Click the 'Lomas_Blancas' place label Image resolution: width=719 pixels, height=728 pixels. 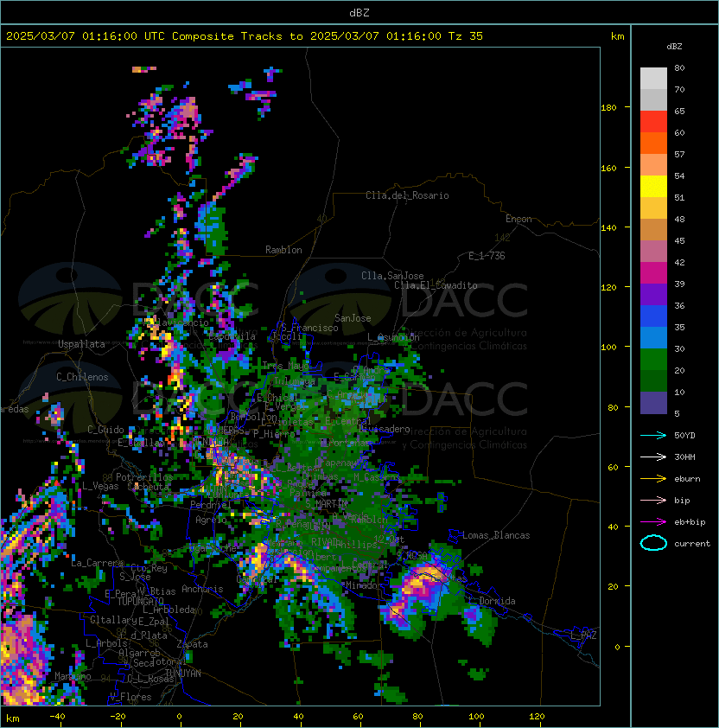496,535
